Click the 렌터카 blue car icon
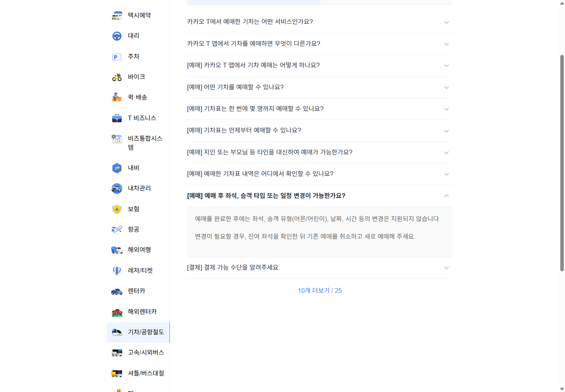Viewport: 565px width, 392px height. (117, 291)
